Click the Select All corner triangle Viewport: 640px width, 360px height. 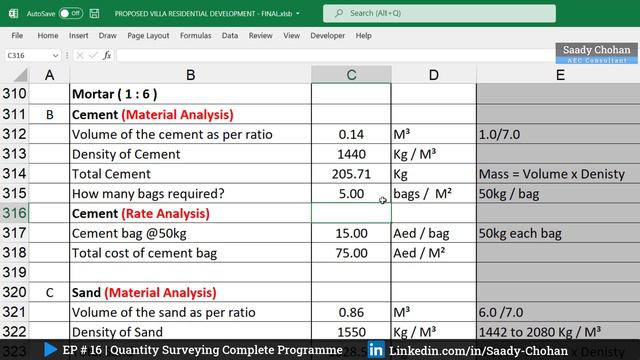[x=20, y=75]
